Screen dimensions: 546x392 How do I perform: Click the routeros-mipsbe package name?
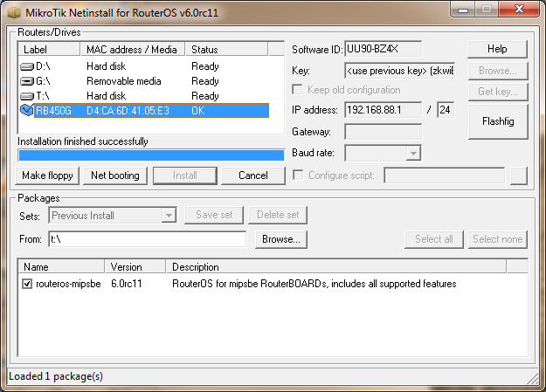[x=68, y=284]
